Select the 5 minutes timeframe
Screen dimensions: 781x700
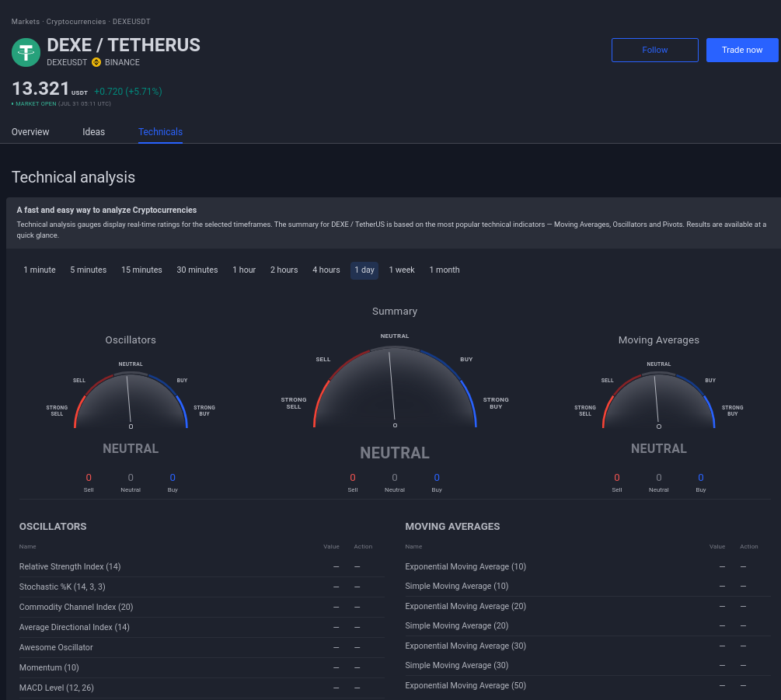coord(88,270)
